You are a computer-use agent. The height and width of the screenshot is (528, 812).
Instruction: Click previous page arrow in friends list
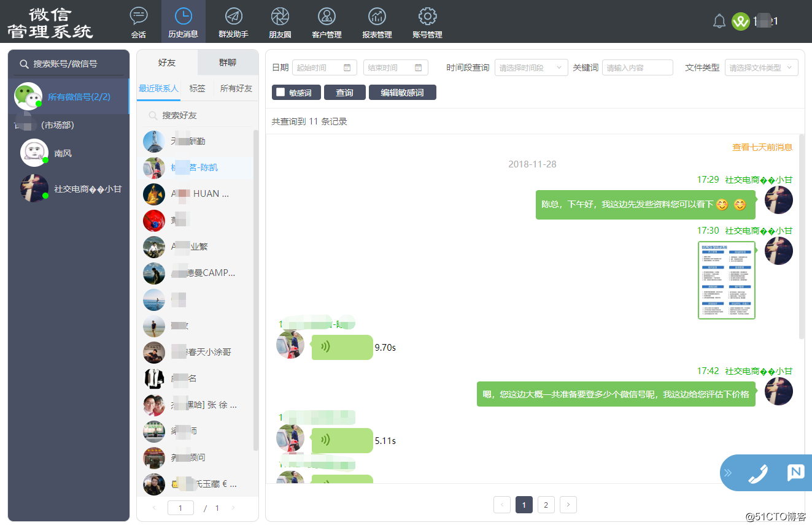click(154, 508)
